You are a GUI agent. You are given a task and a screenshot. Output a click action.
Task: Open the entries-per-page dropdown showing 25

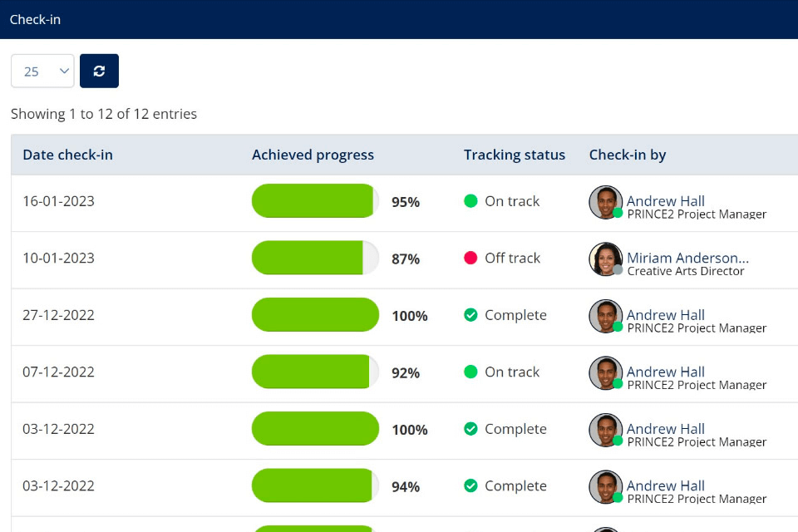(42, 71)
